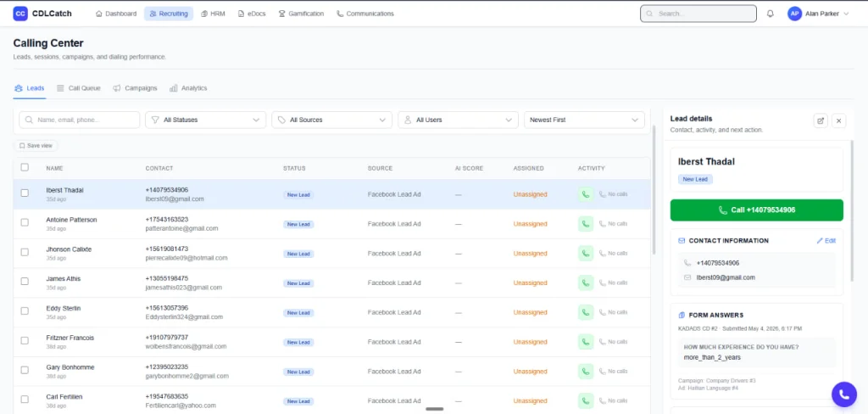The height and width of the screenshot is (414, 868).
Task: Click green call icon for Iberst Thadal row
Action: pyautogui.click(x=586, y=194)
